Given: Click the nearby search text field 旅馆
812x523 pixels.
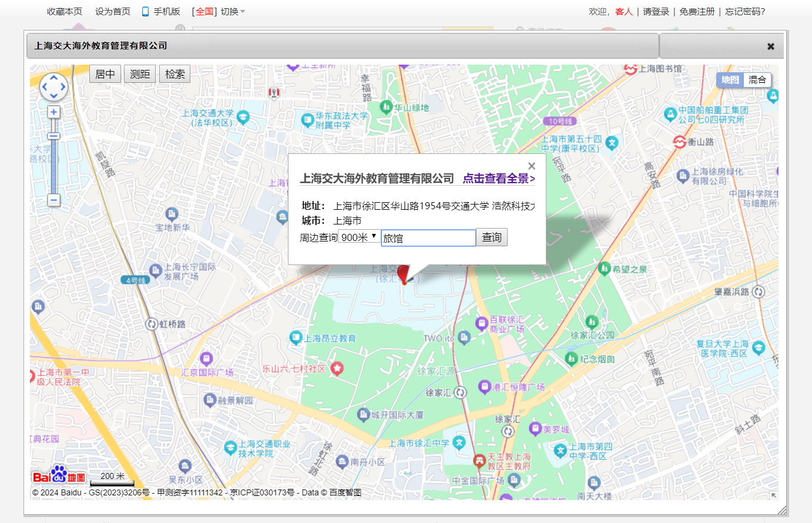Looking at the screenshot, I should [x=428, y=238].
